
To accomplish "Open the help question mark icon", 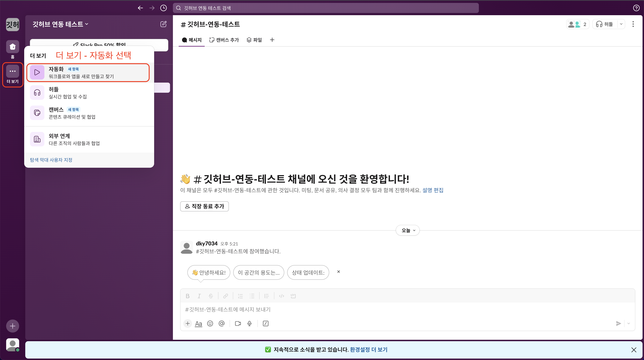I will (636, 8).
